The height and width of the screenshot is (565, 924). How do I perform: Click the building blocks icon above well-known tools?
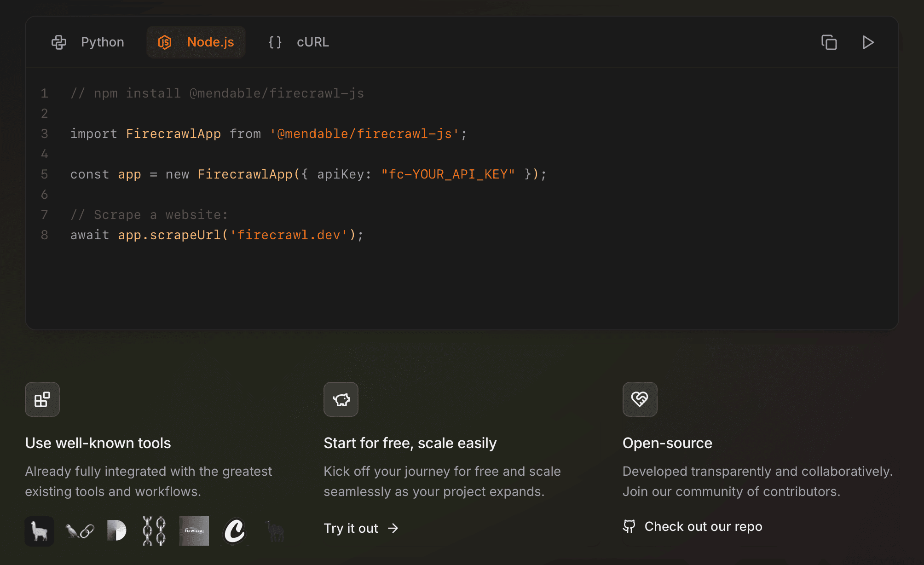[x=42, y=399]
